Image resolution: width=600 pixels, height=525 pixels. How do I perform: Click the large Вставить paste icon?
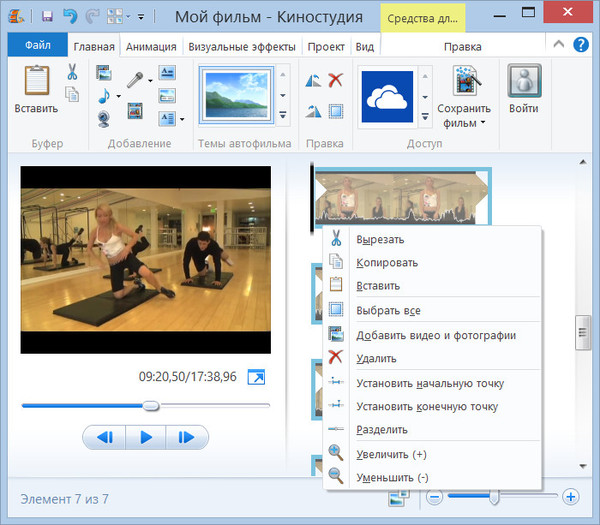click(36, 82)
